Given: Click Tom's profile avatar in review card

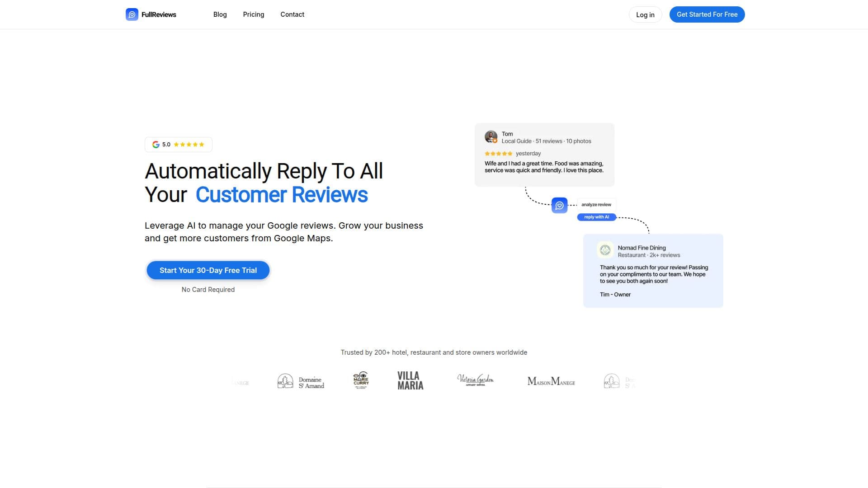Looking at the screenshot, I should 491,137.
